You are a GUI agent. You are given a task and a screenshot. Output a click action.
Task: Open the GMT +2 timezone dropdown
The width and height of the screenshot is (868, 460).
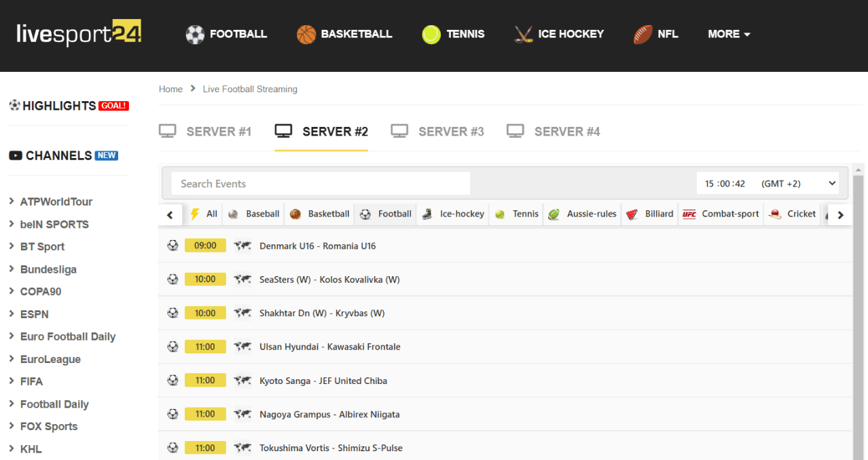click(x=767, y=183)
